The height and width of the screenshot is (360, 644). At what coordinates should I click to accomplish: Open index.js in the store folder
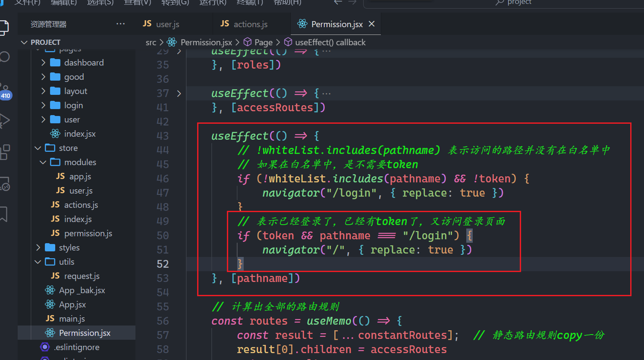pyautogui.click(x=78, y=219)
